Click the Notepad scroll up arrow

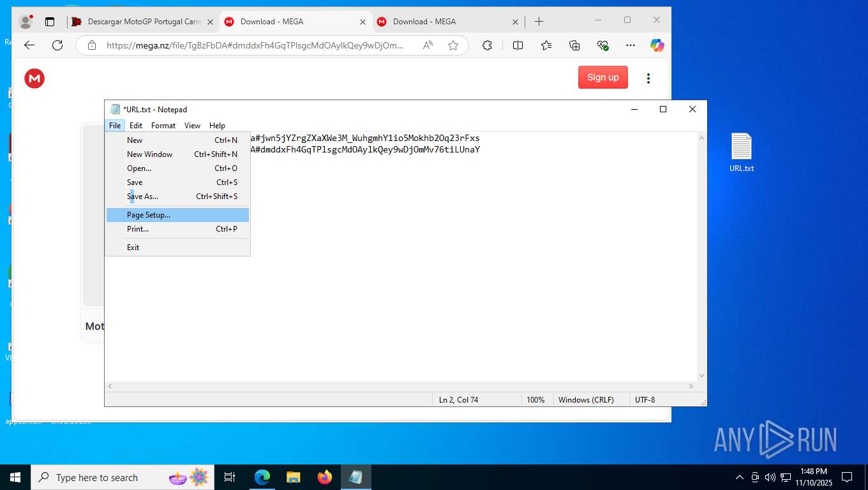[702, 138]
